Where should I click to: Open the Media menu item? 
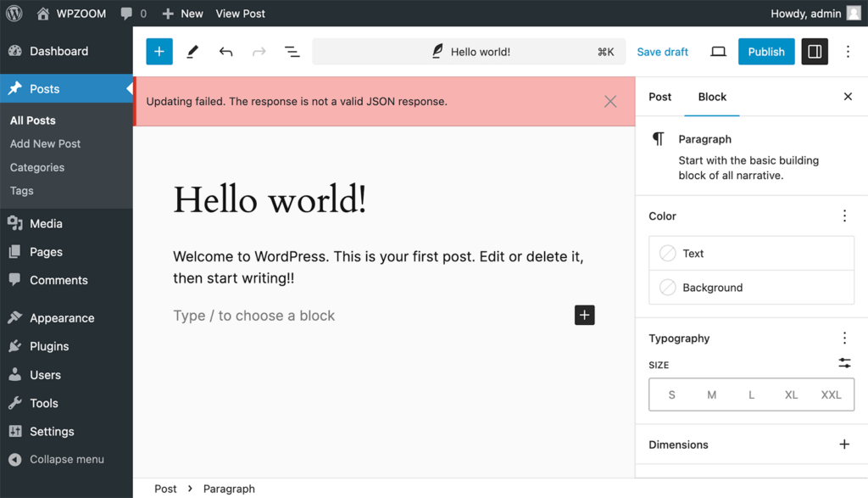[66, 223]
